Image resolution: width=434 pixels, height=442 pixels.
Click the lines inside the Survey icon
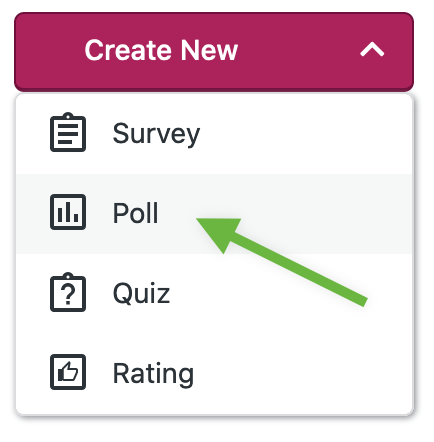[x=68, y=134]
